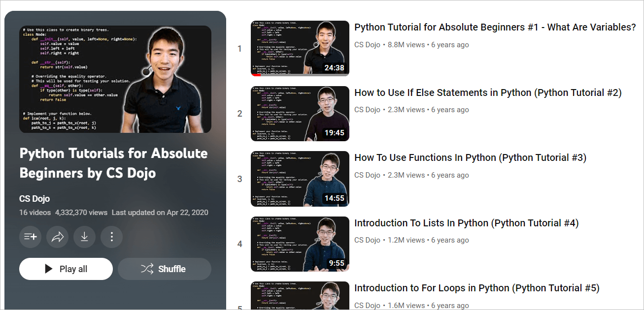644x310 pixels.
Task: Click the Shuffle button
Action: click(x=165, y=269)
